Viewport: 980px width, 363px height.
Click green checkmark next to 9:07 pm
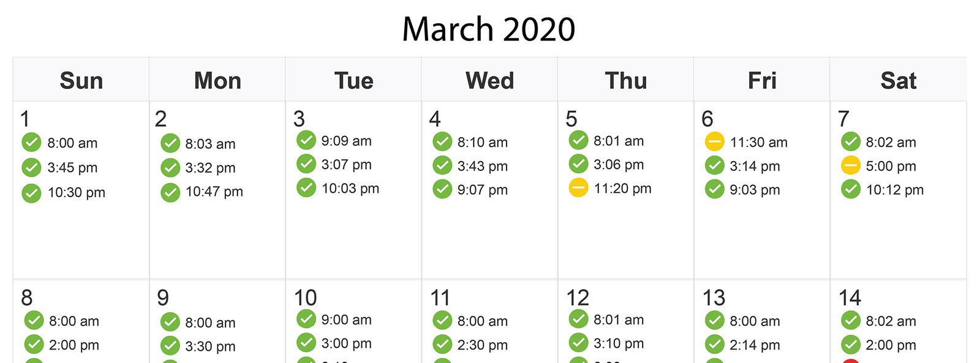point(442,189)
